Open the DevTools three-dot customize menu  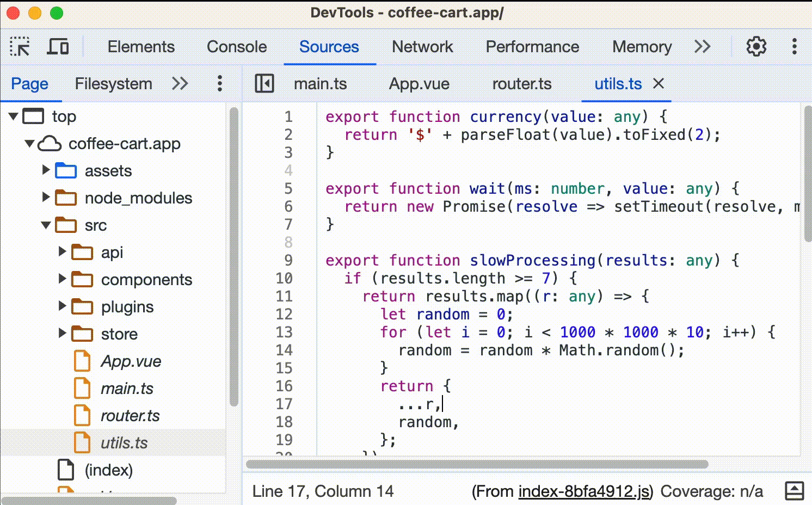[795, 47]
